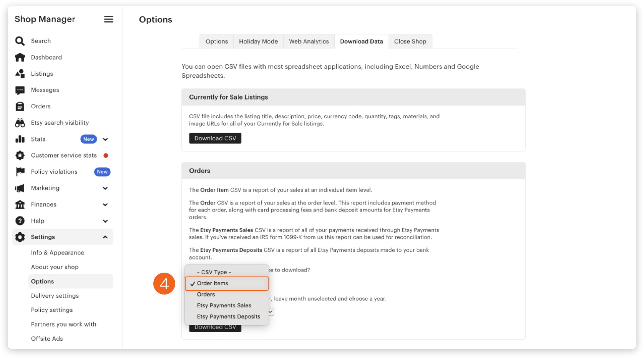This screenshot has width=644, height=358.
Task: Expand the Stats section chevron
Action: [x=105, y=139]
